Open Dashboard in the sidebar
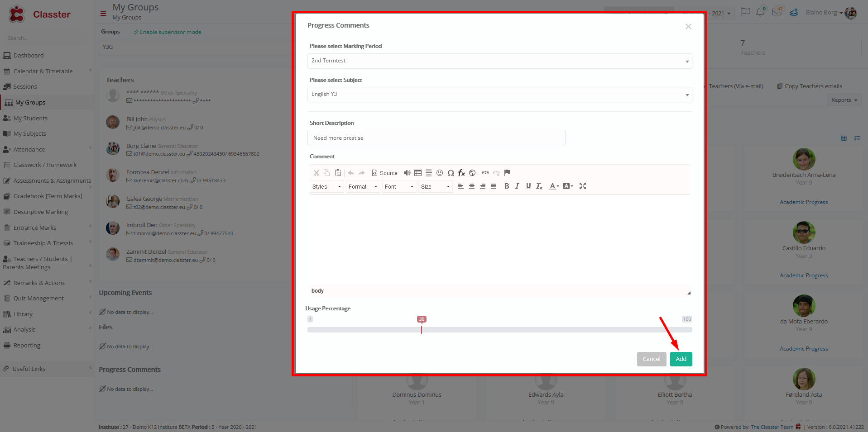Image resolution: width=868 pixels, height=432 pixels. (x=29, y=56)
